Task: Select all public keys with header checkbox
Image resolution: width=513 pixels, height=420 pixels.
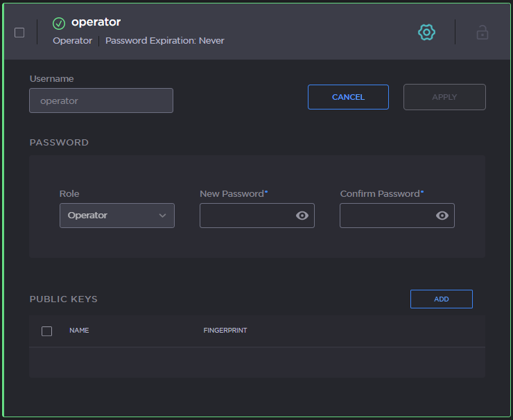Action: (46, 331)
